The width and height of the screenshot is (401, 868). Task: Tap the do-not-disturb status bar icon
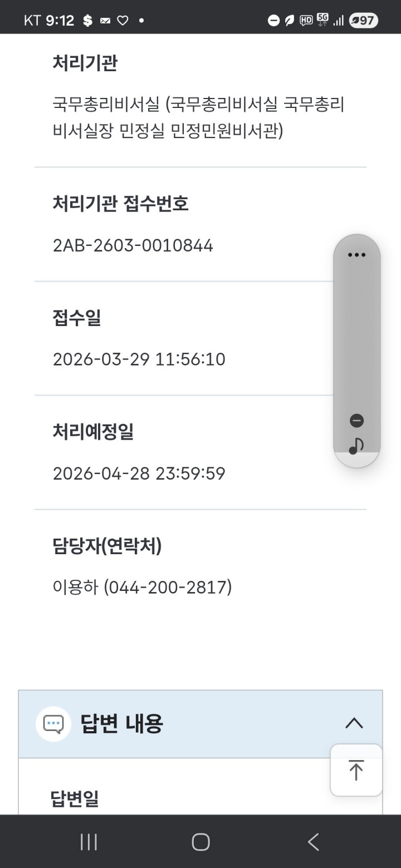click(273, 21)
